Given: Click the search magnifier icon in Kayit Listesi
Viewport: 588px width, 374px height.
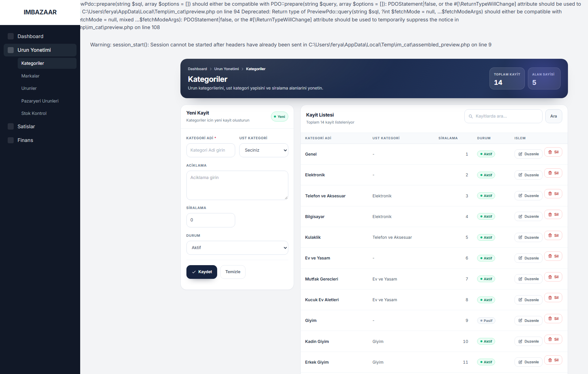Looking at the screenshot, I should 471,116.
